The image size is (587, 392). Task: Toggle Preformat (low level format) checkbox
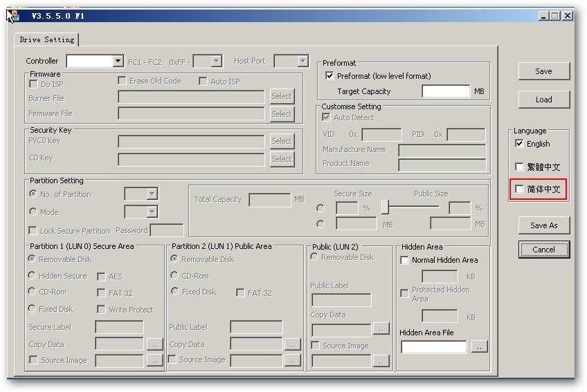coord(329,75)
